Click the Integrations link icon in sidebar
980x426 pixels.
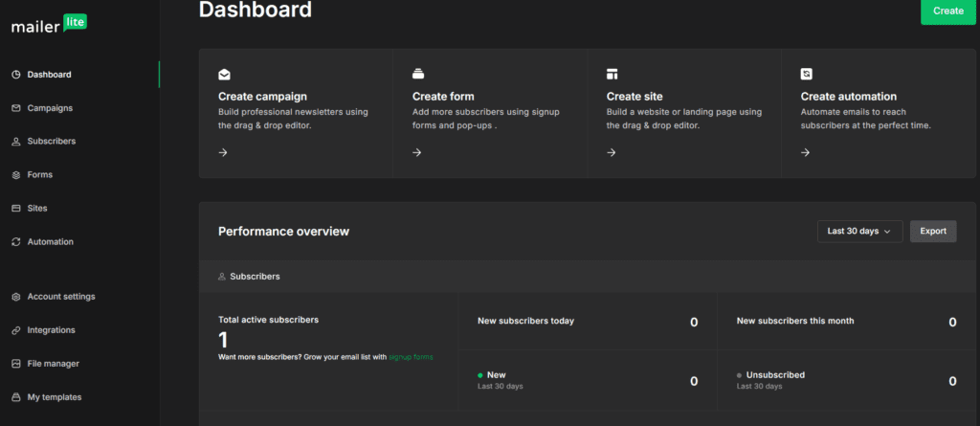coord(16,330)
